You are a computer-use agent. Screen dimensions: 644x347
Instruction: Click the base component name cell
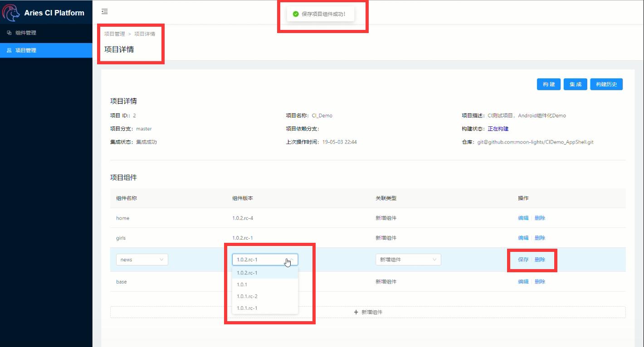122,282
